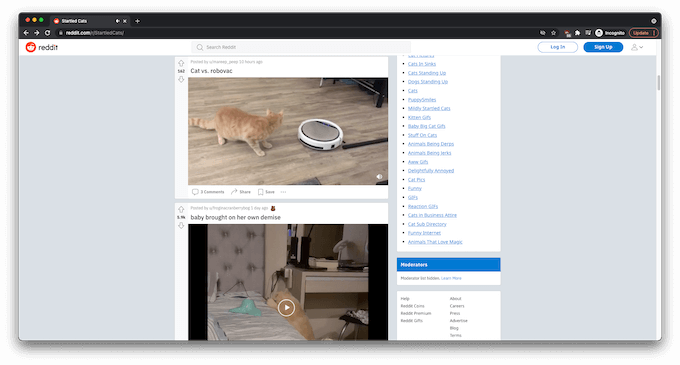Screen dimensions: 680x365
Task: Save the Cat vs. robovac post
Action: [266, 192]
